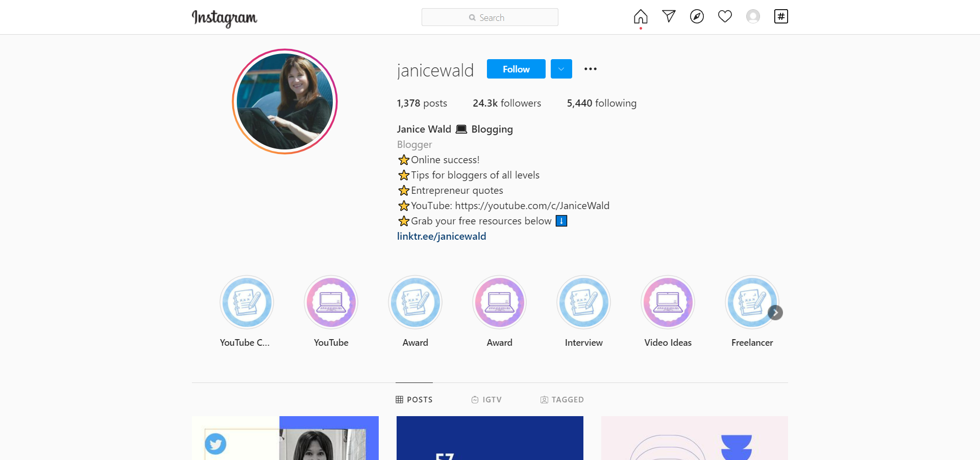Open the Interview story highlight
Image resolution: width=980 pixels, height=460 pixels.
click(583, 302)
